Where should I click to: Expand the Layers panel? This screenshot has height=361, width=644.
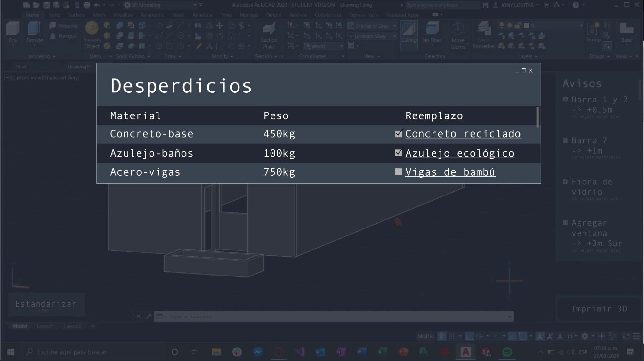pos(528,57)
